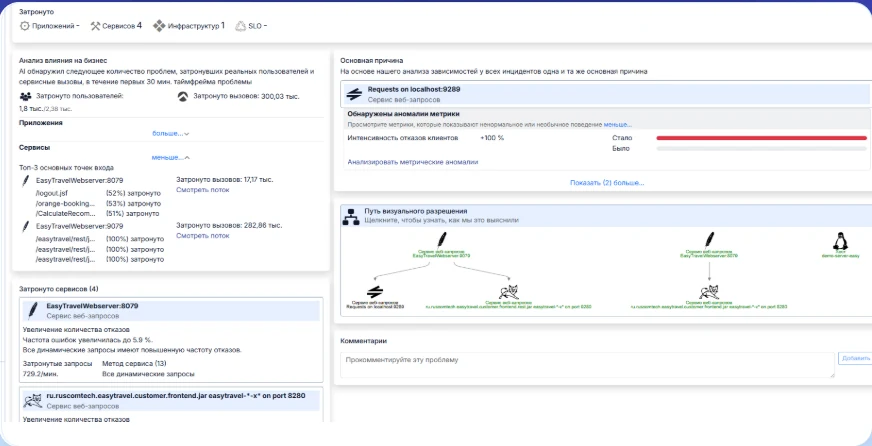Click EasyTravelWebserver:9079 name in top-3 entry points
The image size is (872, 446).
(80, 226)
